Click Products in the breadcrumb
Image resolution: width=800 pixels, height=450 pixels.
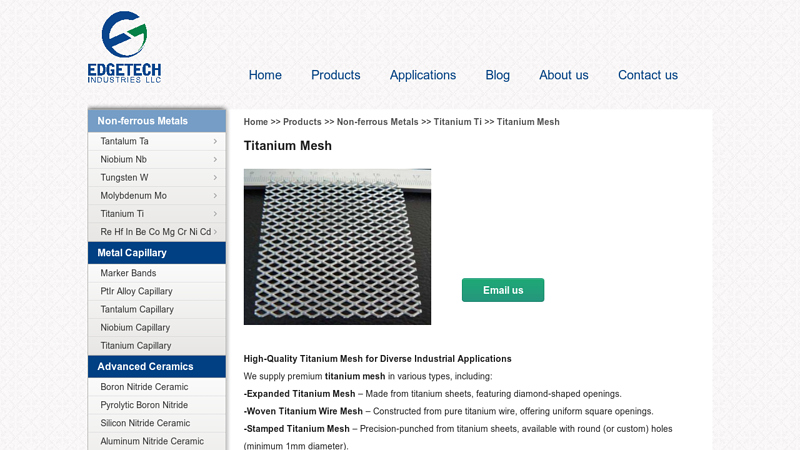click(x=302, y=122)
